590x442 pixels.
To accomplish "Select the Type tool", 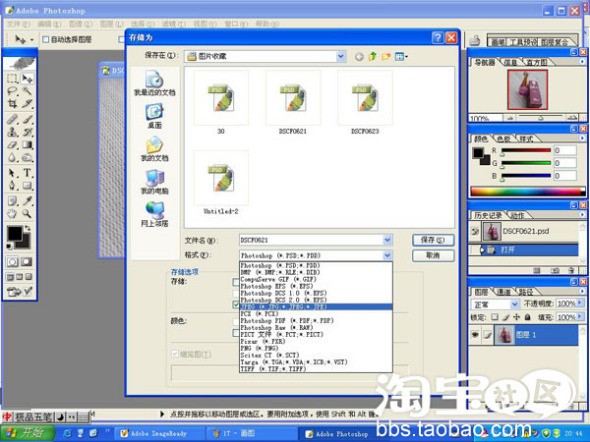I will click(x=27, y=173).
